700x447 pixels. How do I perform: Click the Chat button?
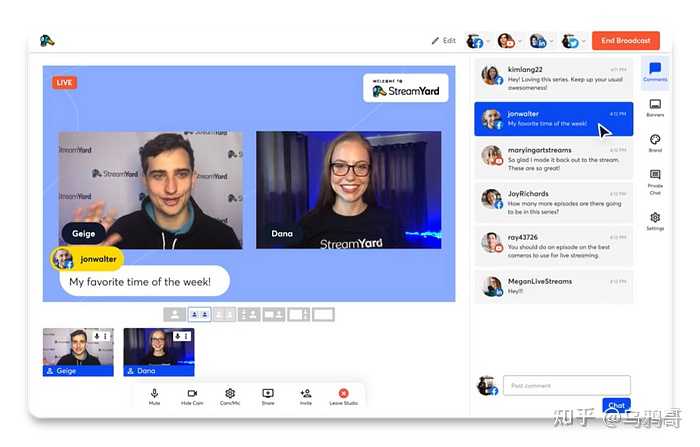pyautogui.click(x=617, y=405)
